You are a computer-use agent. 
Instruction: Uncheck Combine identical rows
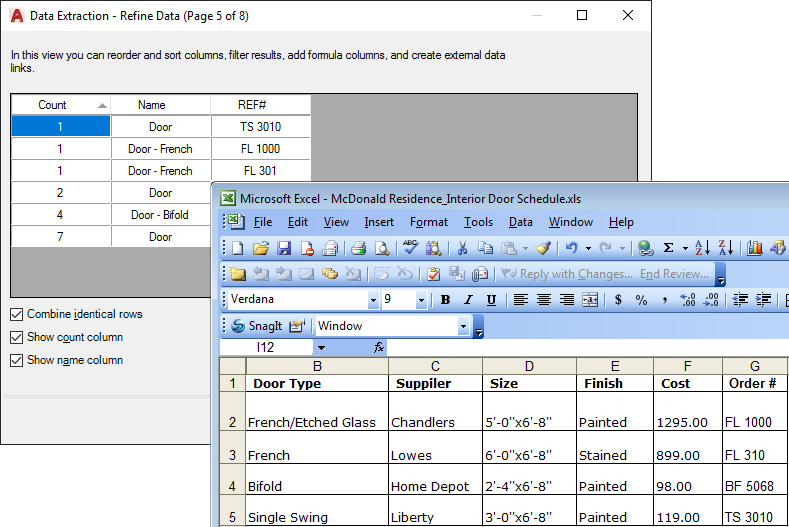17,314
